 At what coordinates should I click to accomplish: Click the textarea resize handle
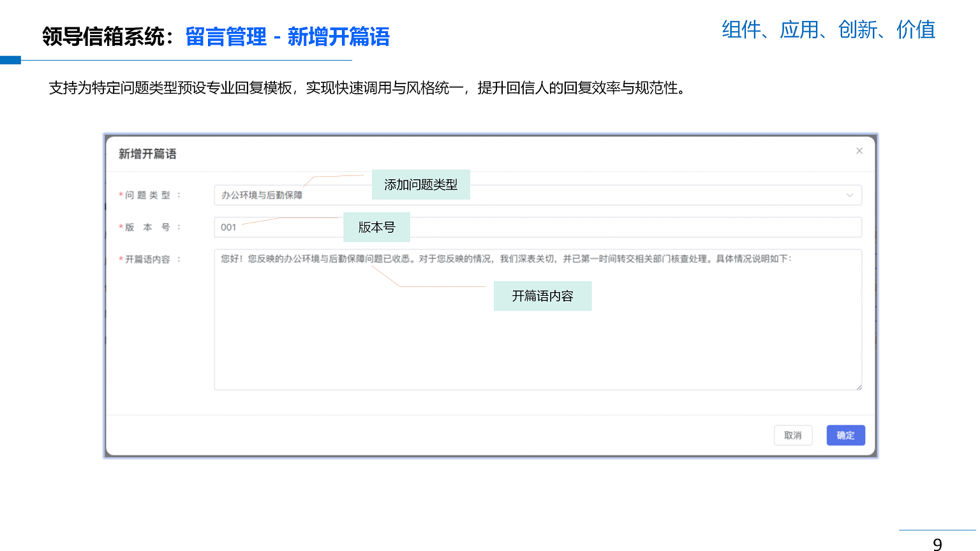click(x=859, y=387)
